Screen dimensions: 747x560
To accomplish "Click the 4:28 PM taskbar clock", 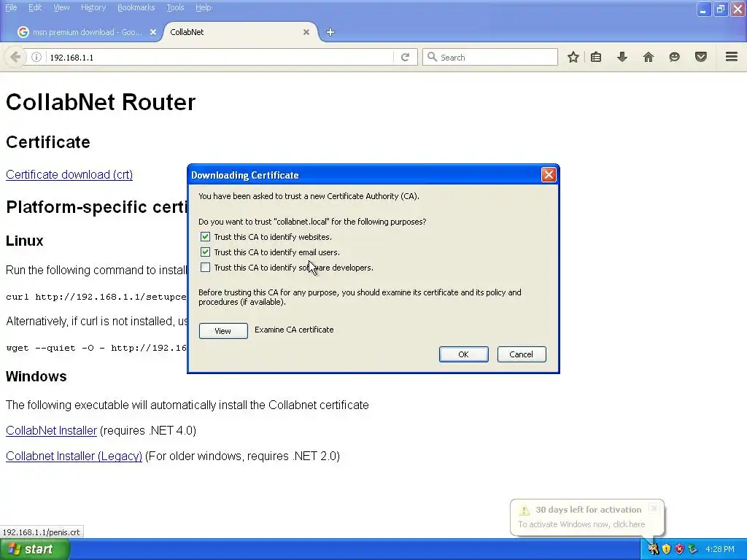I will [x=720, y=549].
